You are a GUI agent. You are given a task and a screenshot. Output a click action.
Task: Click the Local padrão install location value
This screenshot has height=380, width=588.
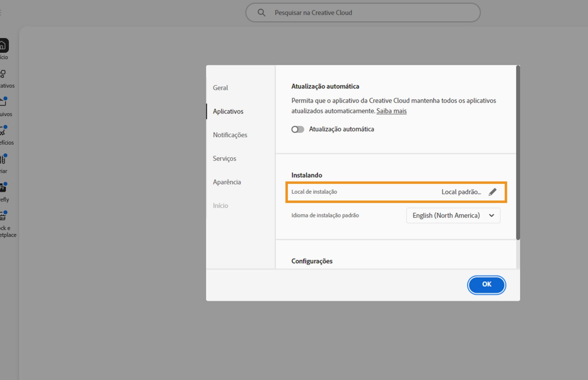click(x=461, y=192)
